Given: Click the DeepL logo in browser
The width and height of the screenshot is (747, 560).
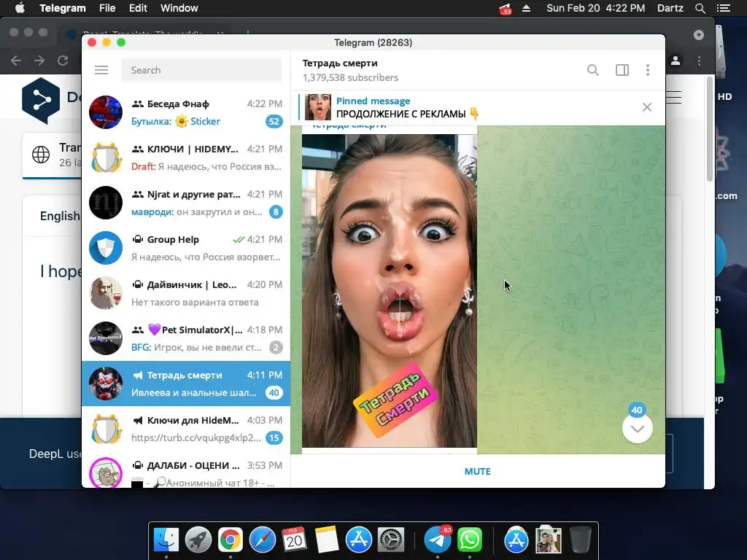Looking at the screenshot, I should pyautogui.click(x=41, y=101).
